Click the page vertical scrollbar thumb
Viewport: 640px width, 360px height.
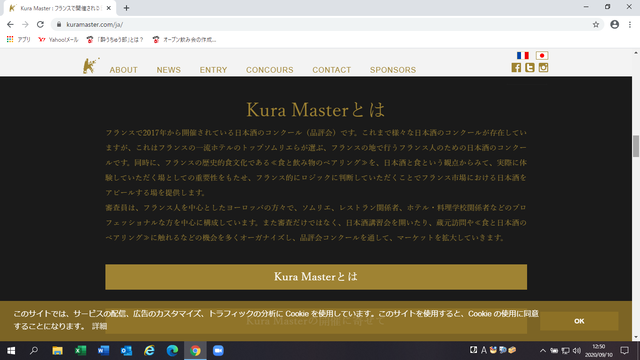point(636,146)
